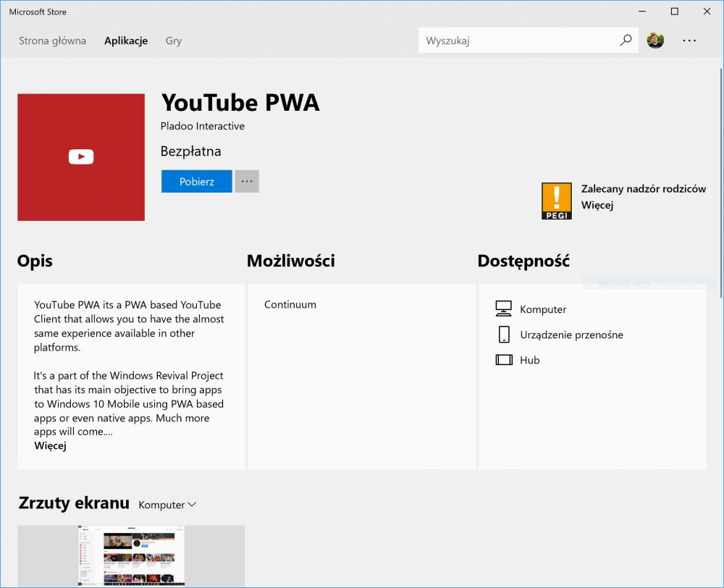Viewport: 724px width, 588px height.
Task: Click the Możliwości section heading
Action: (291, 261)
